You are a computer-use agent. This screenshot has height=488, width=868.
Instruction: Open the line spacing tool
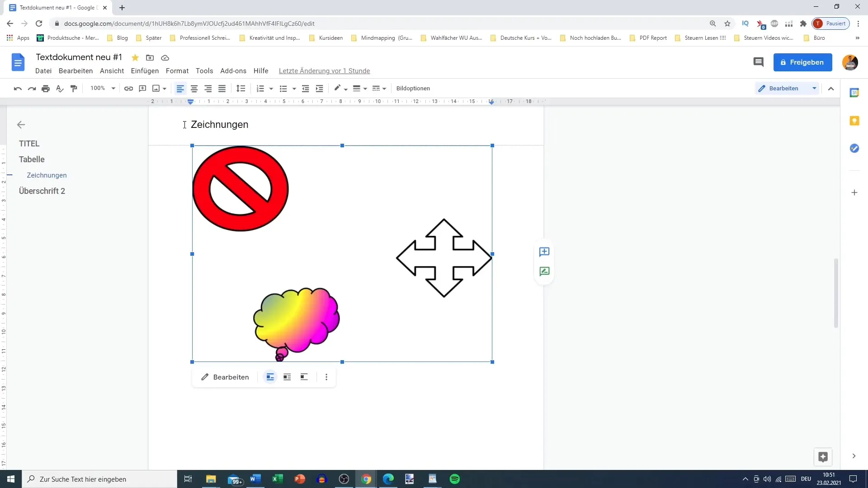[x=241, y=89]
